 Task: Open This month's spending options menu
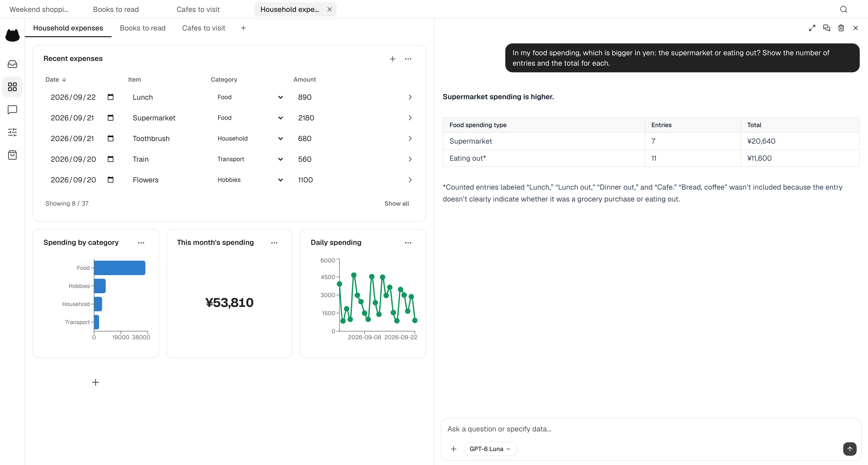tap(274, 243)
